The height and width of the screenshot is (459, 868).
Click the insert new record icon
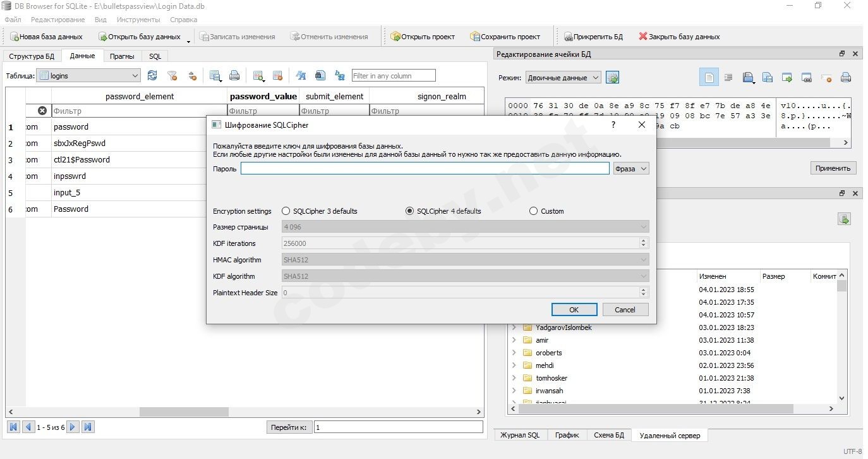(x=258, y=76)
